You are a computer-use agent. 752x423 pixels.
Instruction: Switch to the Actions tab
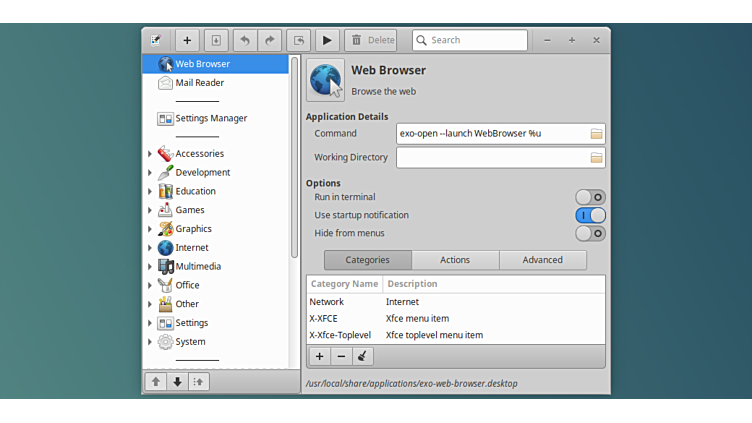455,260
